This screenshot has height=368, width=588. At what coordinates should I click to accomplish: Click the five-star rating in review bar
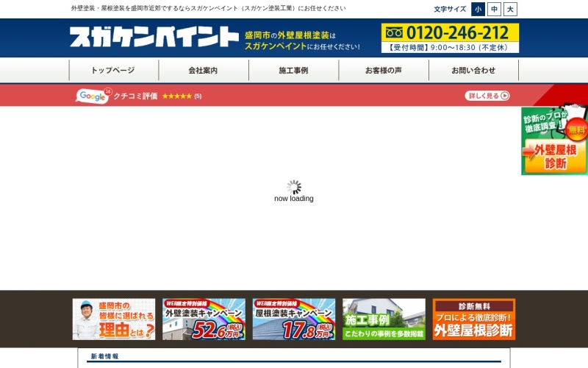[177, 96]
